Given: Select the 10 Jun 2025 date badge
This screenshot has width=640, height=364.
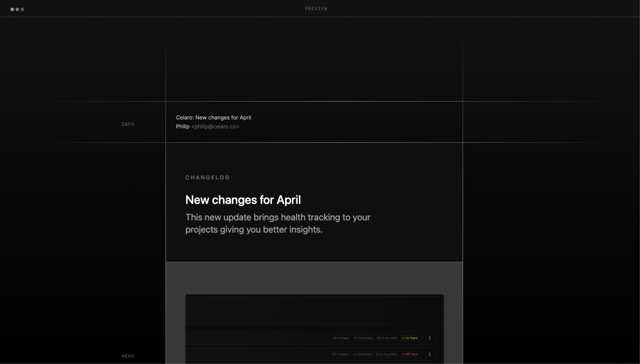Looking at the screenshot, I should [387, 338].
